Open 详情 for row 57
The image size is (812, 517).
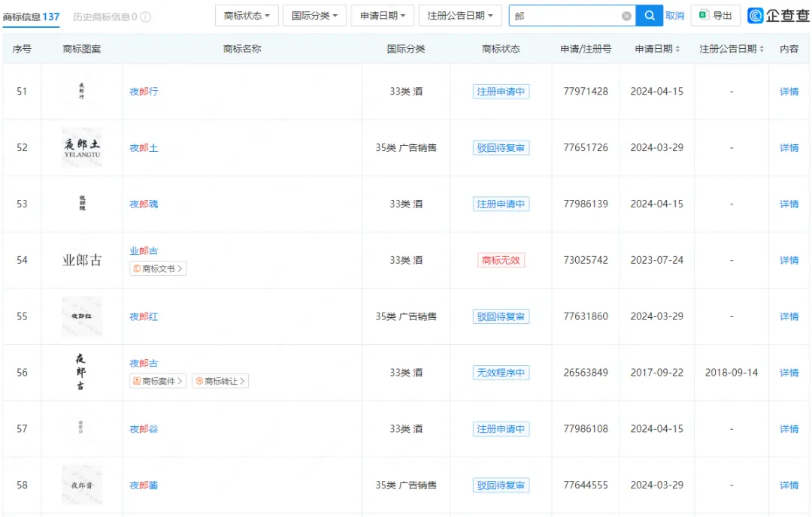pos(789,429)
